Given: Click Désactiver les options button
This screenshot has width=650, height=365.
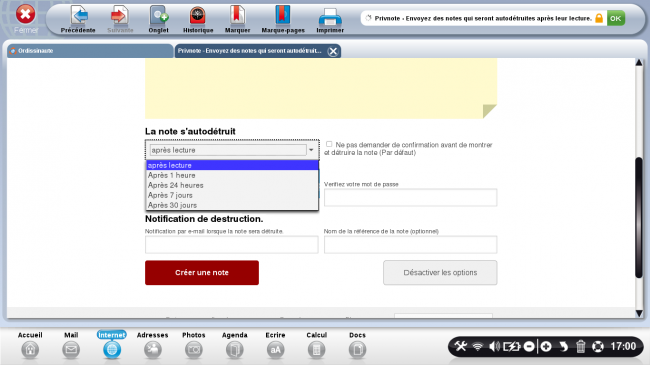Looking at the screenshot, I should point(440,273).
